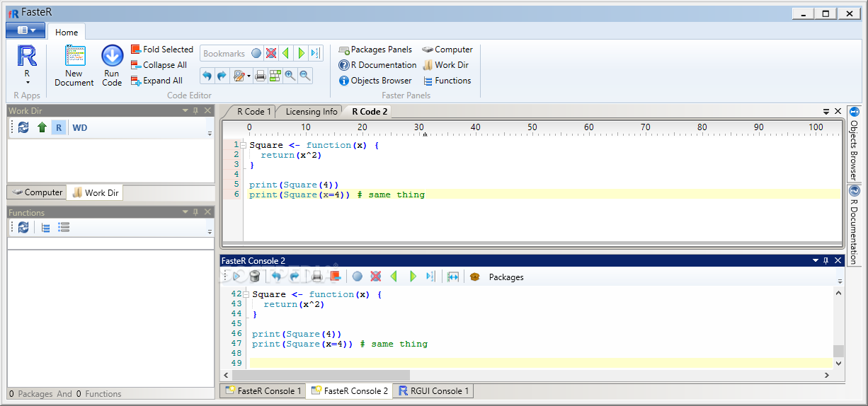
Task: Toggle word wrap icon in console toolbar
Action: [453, 277]
